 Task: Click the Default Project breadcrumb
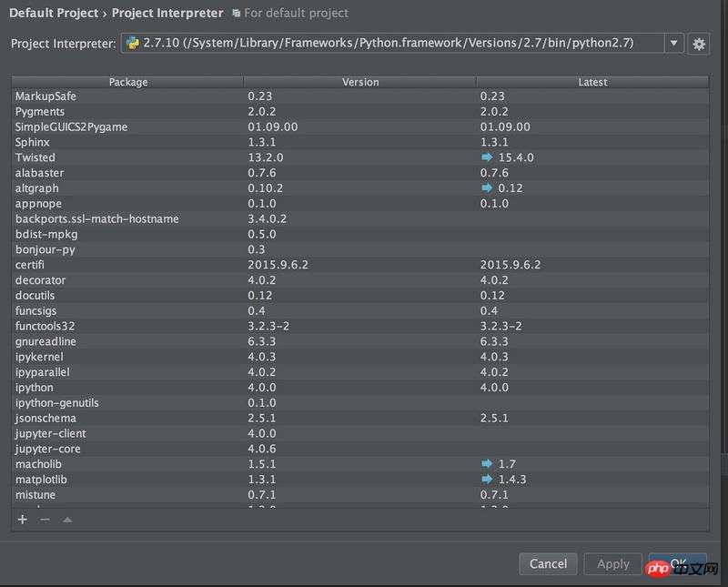[x=54, y=13]
